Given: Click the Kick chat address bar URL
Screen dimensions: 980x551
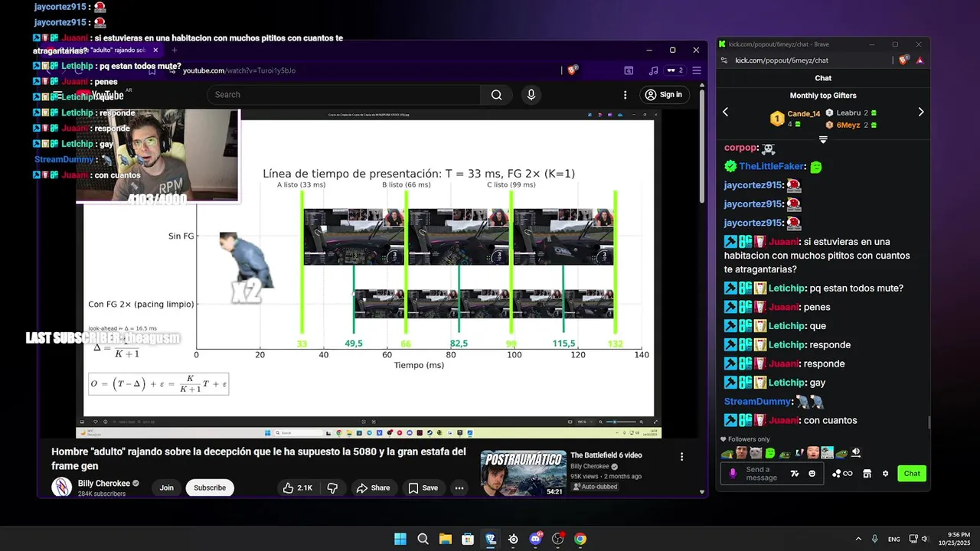Looking at the screenshot, I should coord(782,60).
